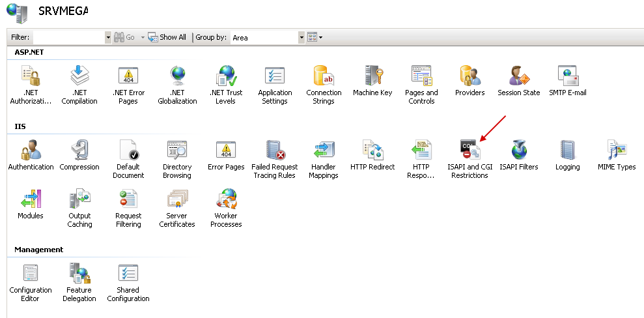
Task: Open the view mode icon dropdown
Action: coord(315,37)
